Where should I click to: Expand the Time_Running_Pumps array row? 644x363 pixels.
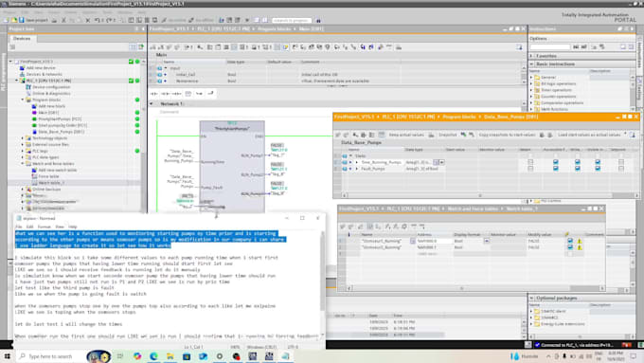tap(356, 162)
